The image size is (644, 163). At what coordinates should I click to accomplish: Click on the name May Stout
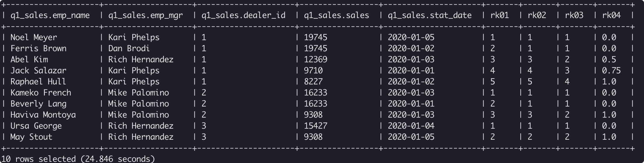31,137
